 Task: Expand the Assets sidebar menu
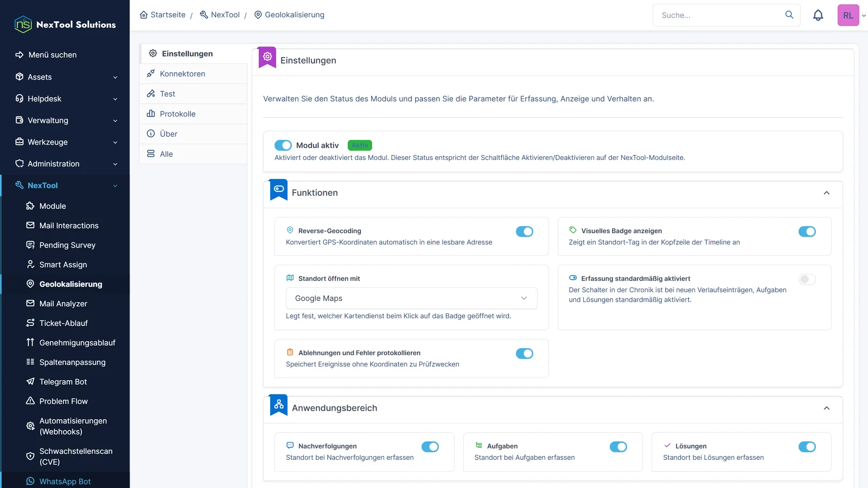tap(65, 77)
